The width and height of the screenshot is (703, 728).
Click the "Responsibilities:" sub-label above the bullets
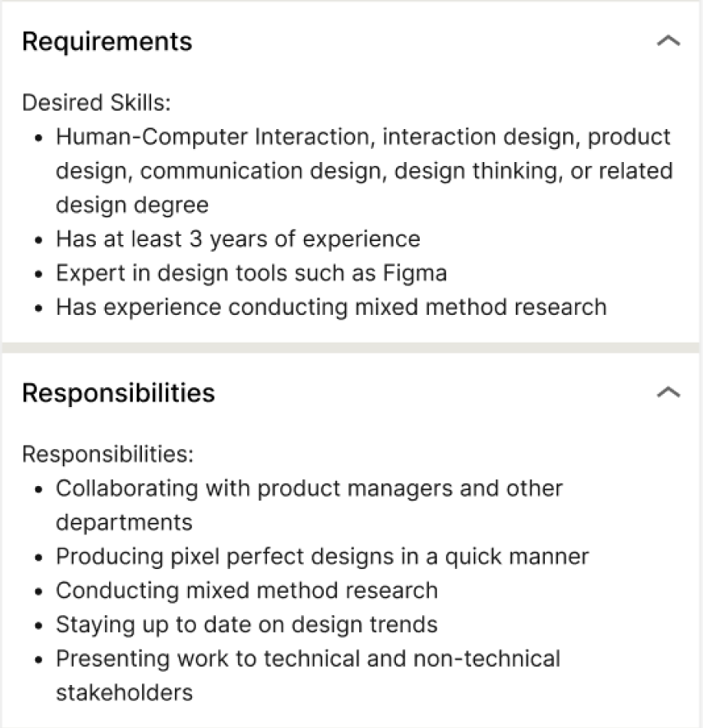pyautogui.click(x=107, y=454)
